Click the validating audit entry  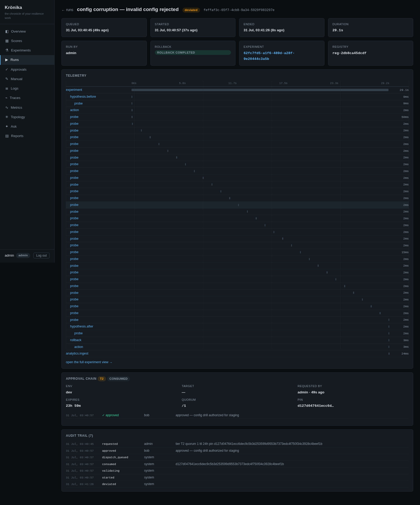click(237, 471)
